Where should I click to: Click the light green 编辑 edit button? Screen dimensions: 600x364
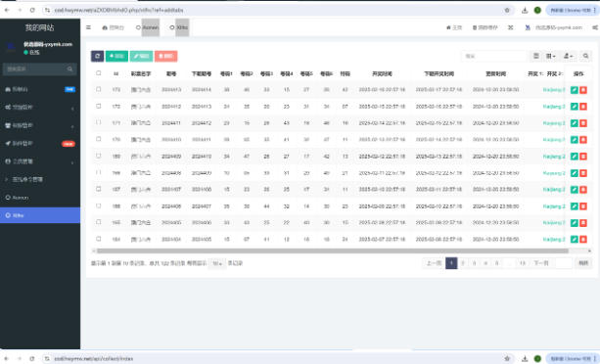[141, 56]
